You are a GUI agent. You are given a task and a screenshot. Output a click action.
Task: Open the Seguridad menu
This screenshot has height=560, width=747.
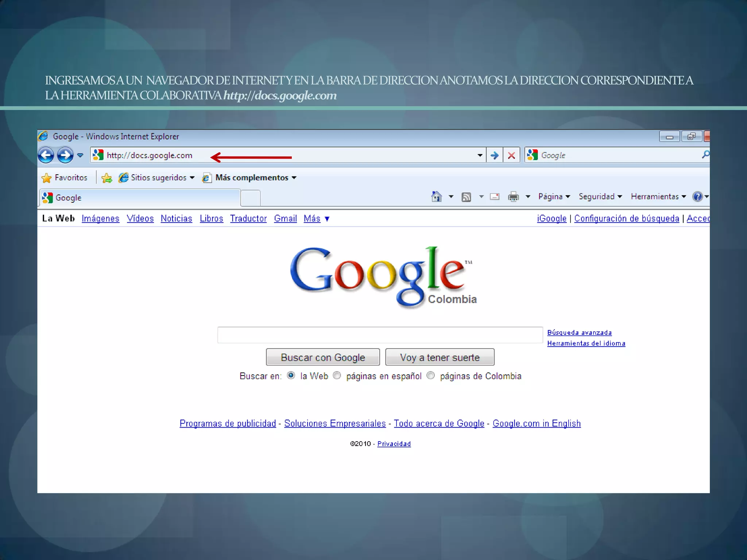[x=600, y=197]
